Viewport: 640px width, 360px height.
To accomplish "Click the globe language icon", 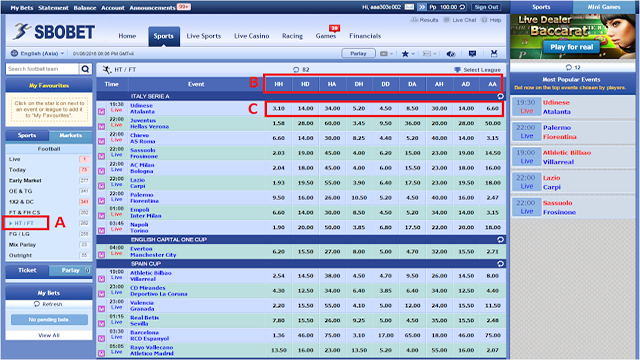I will 14,53.
